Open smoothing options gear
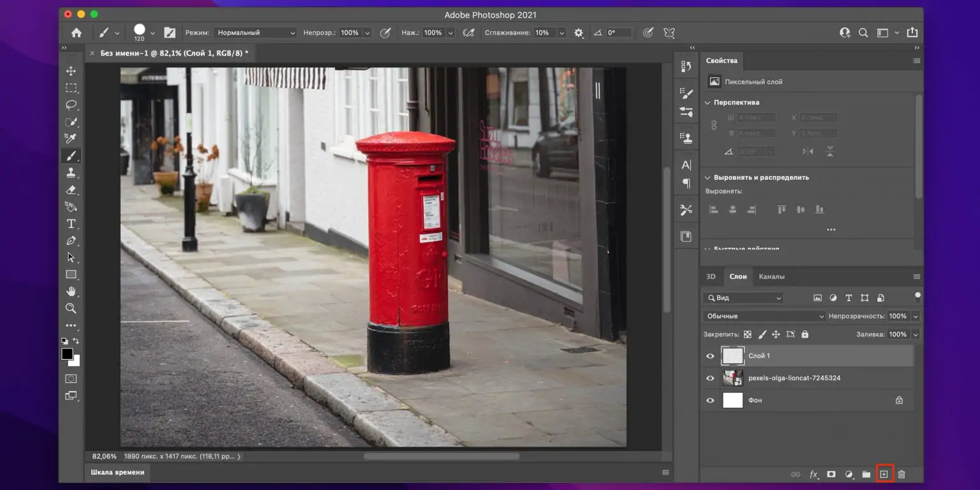 pos(579,33)
